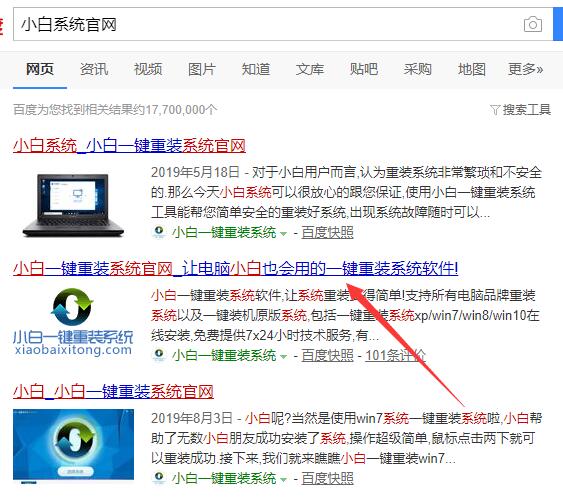Expand the dropdown arrow in second result
563x502 pixels.
point(283,357)
